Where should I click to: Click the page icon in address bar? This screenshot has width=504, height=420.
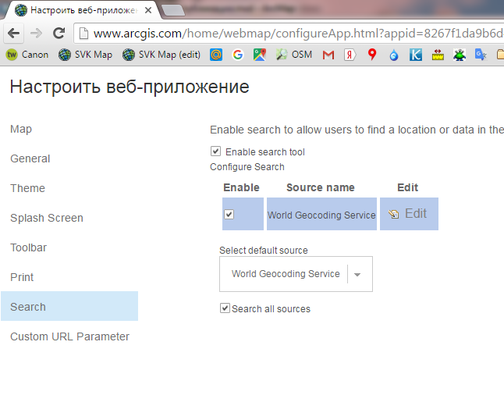point(83,33)
